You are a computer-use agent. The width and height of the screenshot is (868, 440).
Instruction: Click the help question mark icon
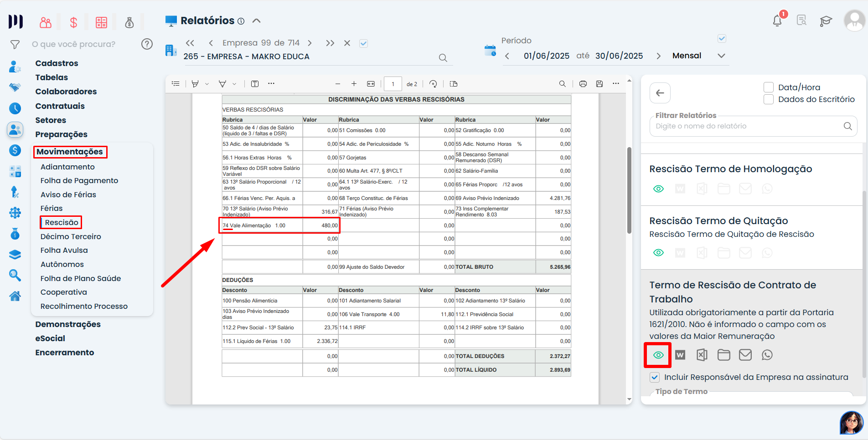147,44
